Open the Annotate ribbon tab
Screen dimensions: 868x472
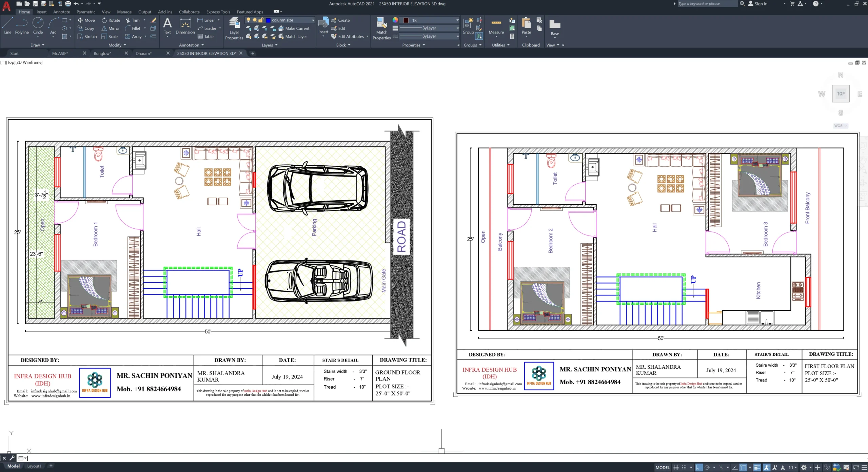point(61,12)
